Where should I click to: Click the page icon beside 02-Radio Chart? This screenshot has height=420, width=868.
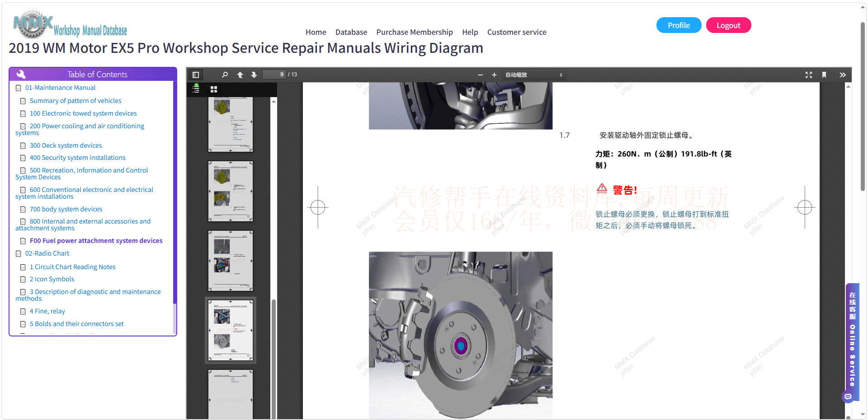click(x=19, y=254)
